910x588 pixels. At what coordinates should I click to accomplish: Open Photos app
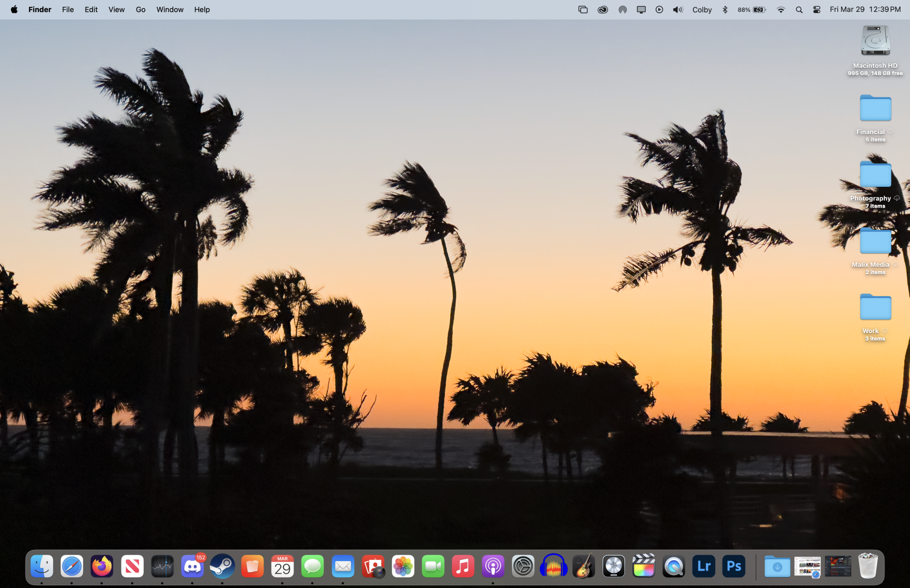[x=403, y=567]
